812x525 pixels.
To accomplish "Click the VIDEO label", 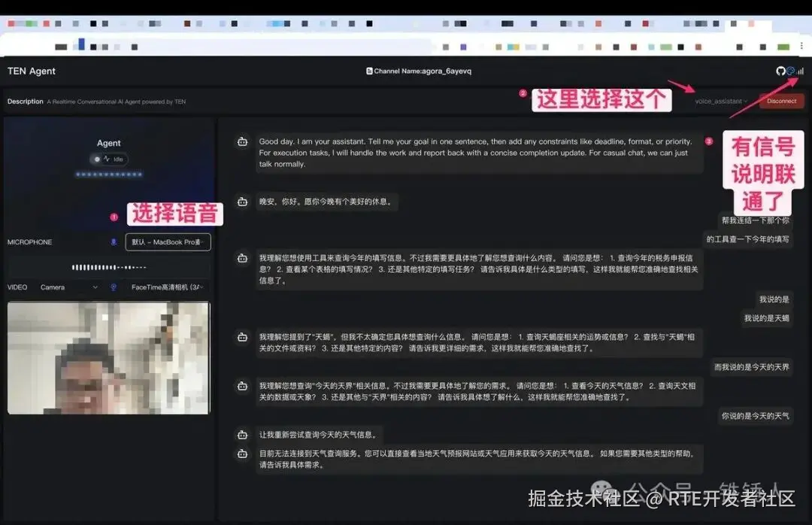I will tap(17, 287).
